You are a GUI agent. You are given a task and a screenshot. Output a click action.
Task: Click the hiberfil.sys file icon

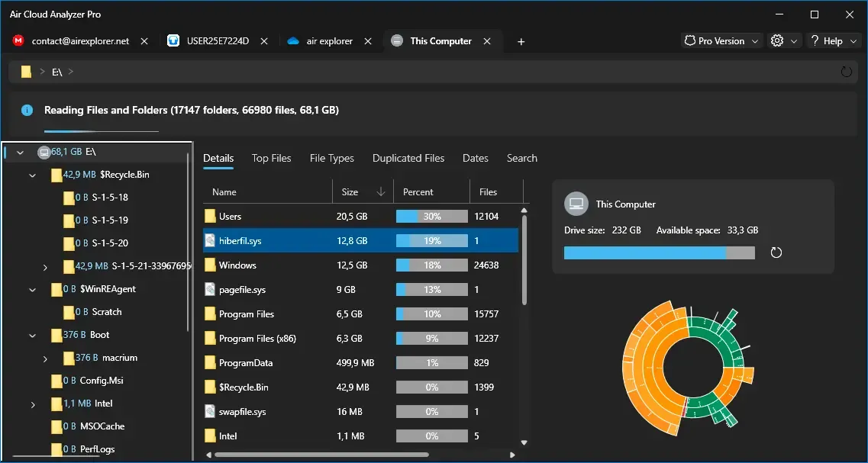[x=210, y=240]
